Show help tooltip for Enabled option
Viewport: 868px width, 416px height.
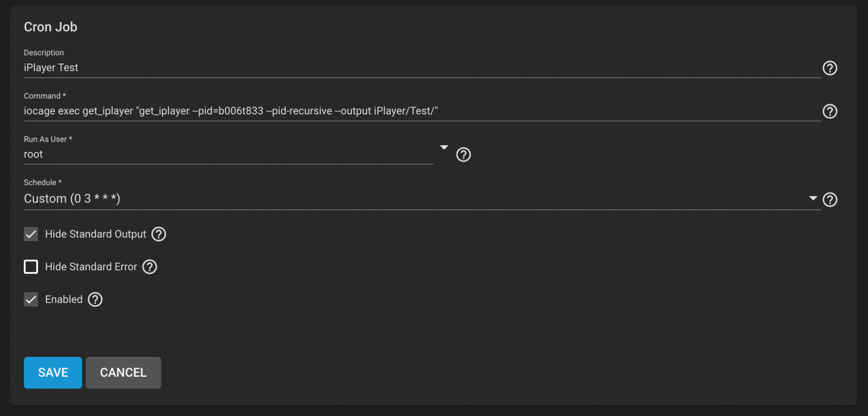[95, 299]
